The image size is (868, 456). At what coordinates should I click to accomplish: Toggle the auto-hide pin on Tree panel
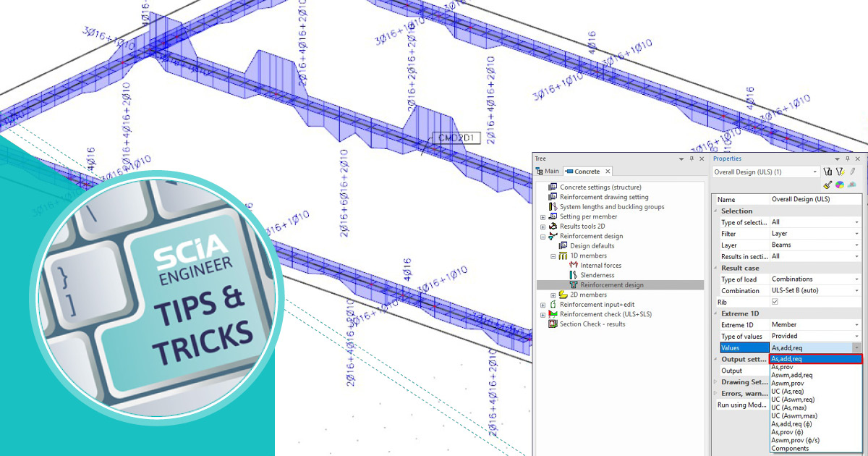coord(692,159)
